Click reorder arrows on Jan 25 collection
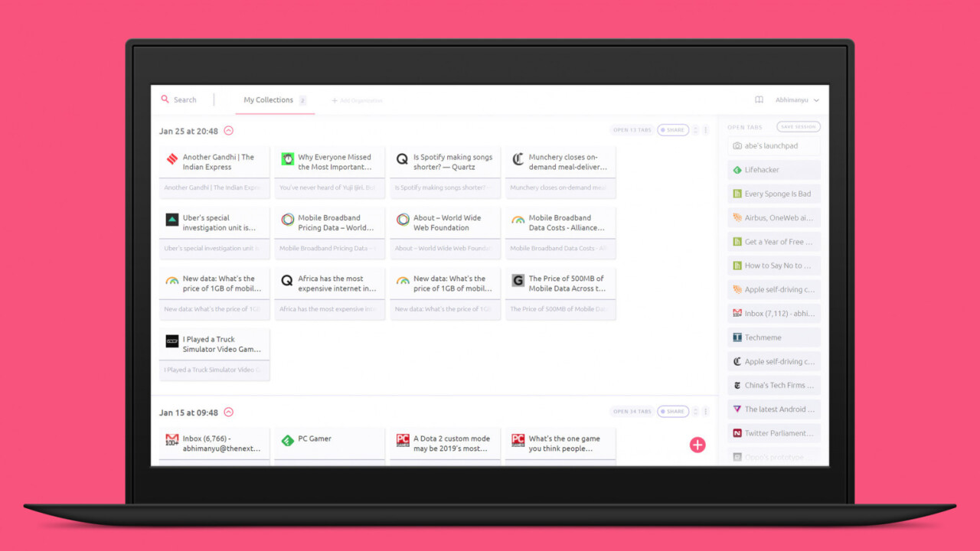Screen dimensions: 980x551 [695, 130]
